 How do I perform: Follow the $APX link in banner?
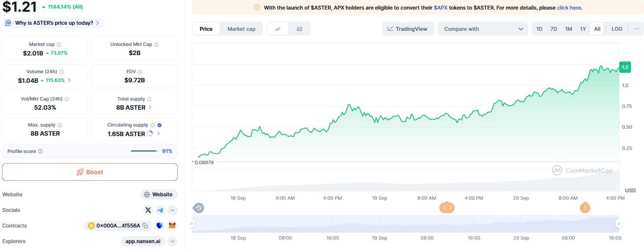tap(440, 8)
